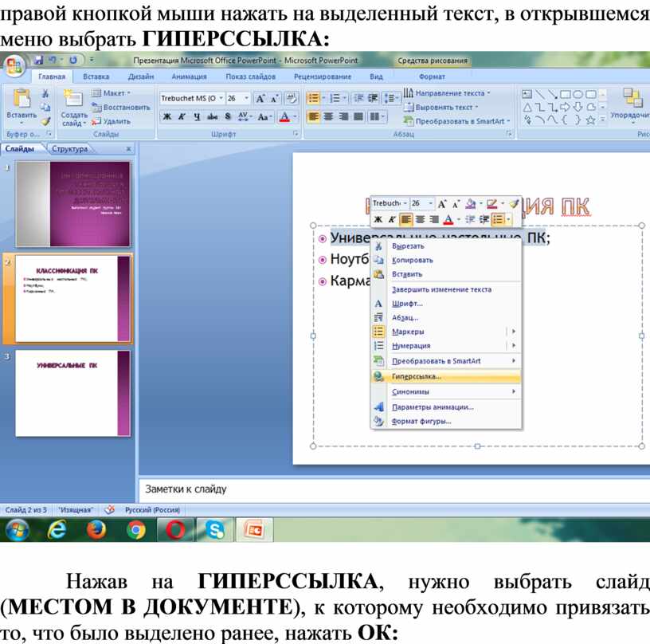
Task: Open the Показ слайдов ribbon tab
Action: [x=250, y=77]
